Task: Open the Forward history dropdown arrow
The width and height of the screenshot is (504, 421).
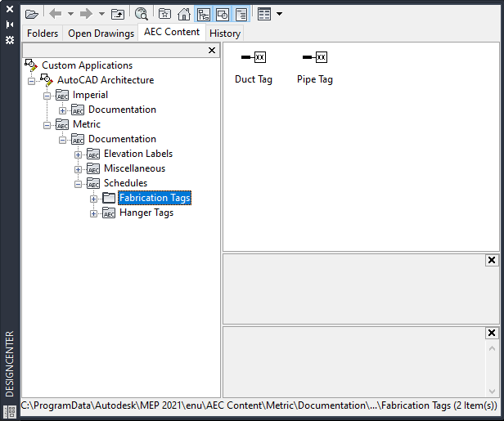Action: tap(101, 14)
